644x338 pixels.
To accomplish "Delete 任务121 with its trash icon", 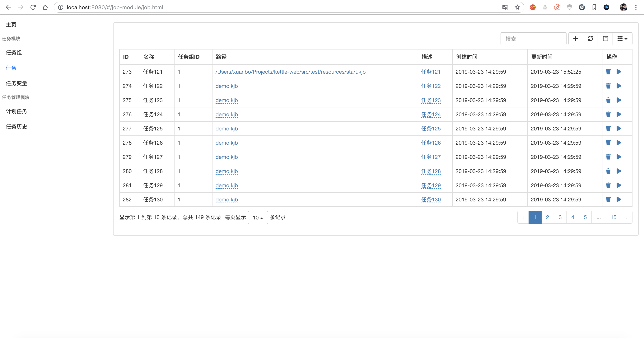I will pos(608,72).
